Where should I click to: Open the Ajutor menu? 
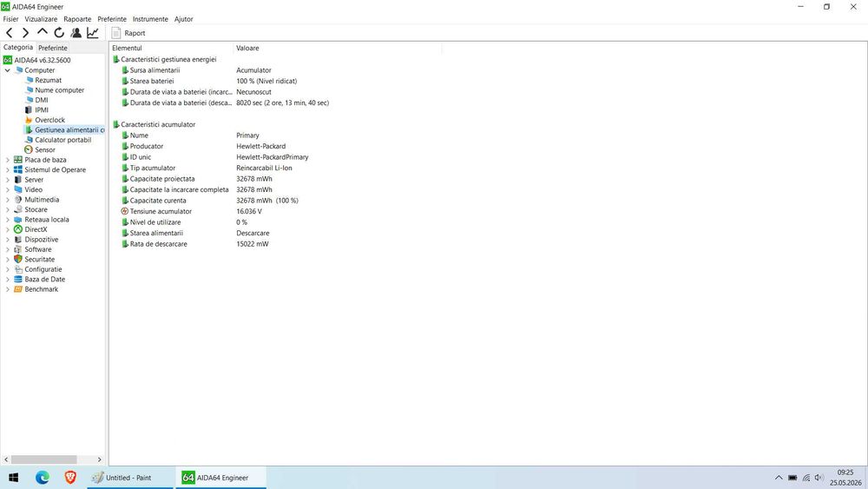tap(184, 19)
